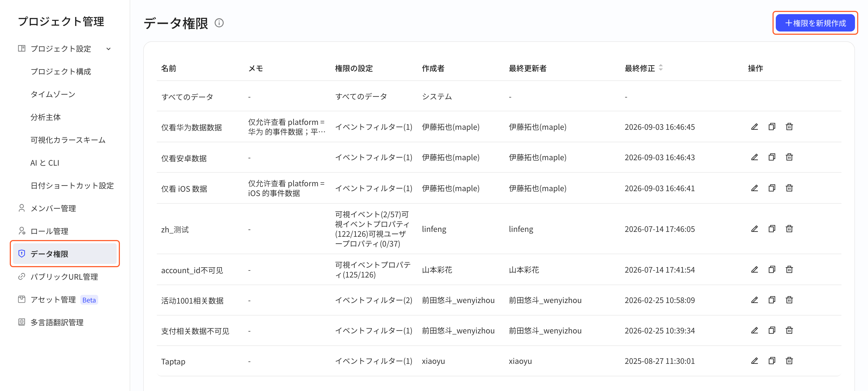Copy the account_id不可见 permission

pyautogui.click(x=772, y=270)
